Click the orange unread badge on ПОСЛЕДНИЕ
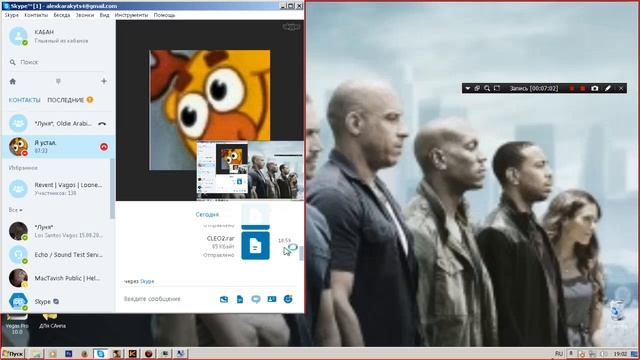Image resolution: width=640 pixels, height=360 pixels. [90, 100]
